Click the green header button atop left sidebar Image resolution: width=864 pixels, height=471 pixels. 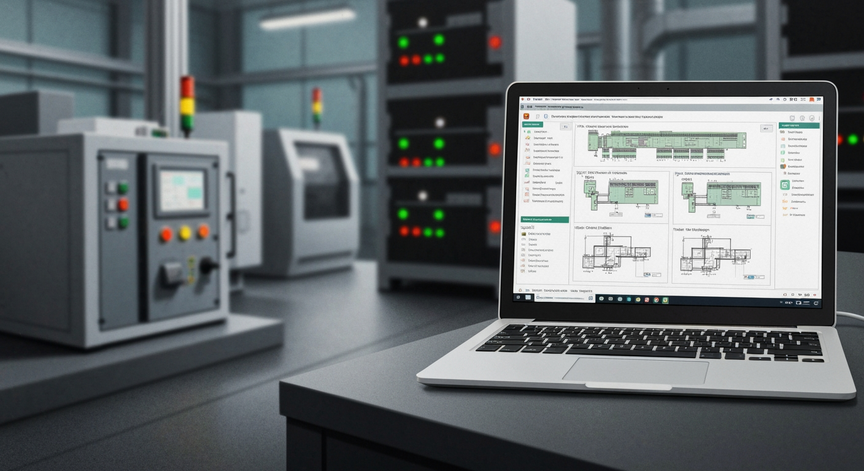click(x=532, y=124)
